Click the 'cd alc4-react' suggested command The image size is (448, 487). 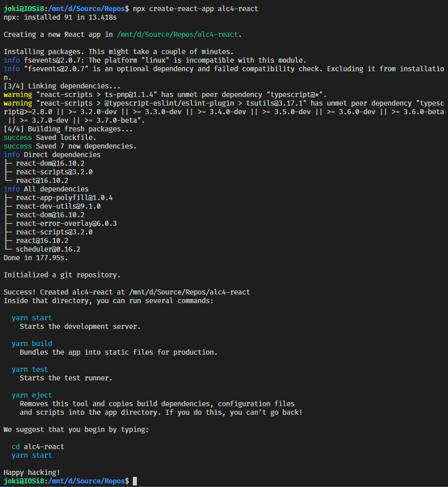click(x=38, y=447)
